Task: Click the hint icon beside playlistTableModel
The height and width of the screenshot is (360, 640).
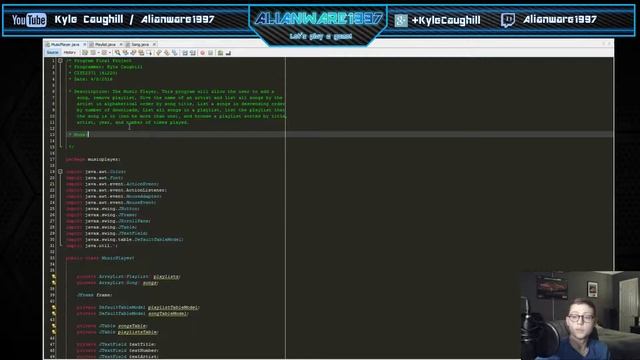Action: [53, 307]
